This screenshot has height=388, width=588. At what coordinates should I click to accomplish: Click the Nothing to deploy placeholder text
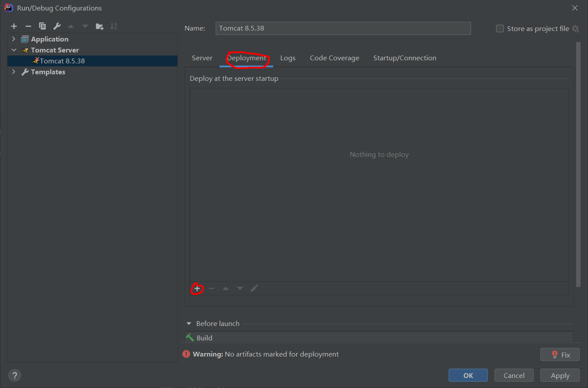point(379,154)
